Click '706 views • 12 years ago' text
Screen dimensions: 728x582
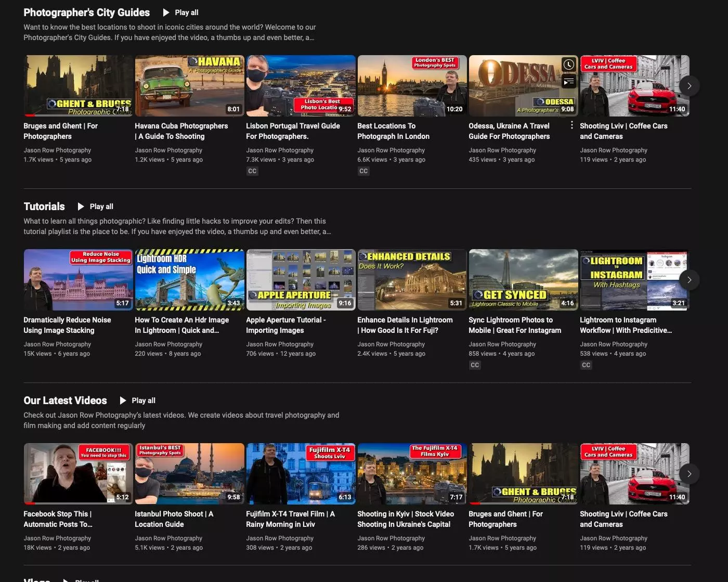coord(281,354)
